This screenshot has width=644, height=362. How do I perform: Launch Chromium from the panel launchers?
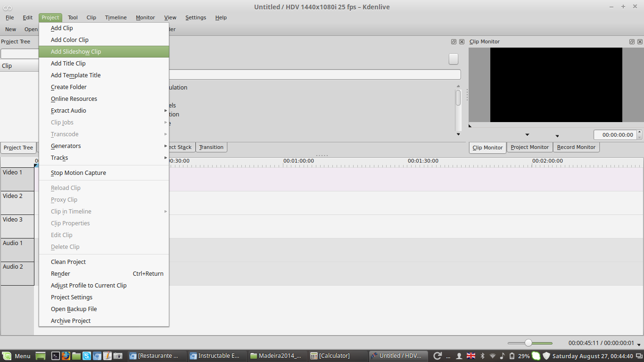click(97, 356)
